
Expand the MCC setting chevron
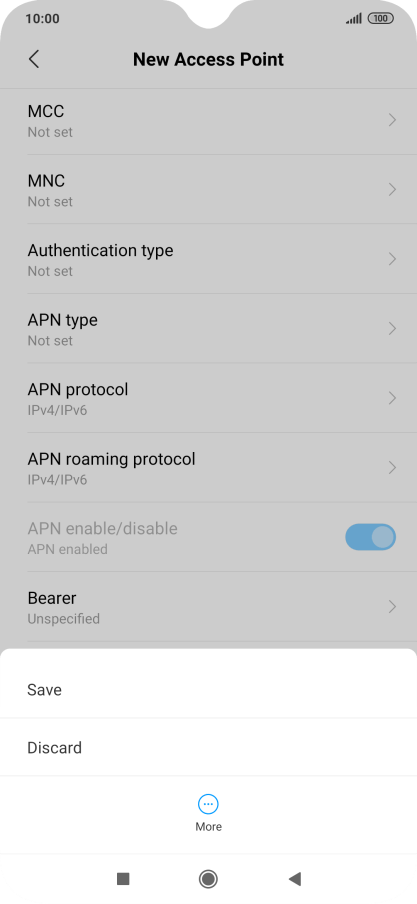(x=392, y=120)
